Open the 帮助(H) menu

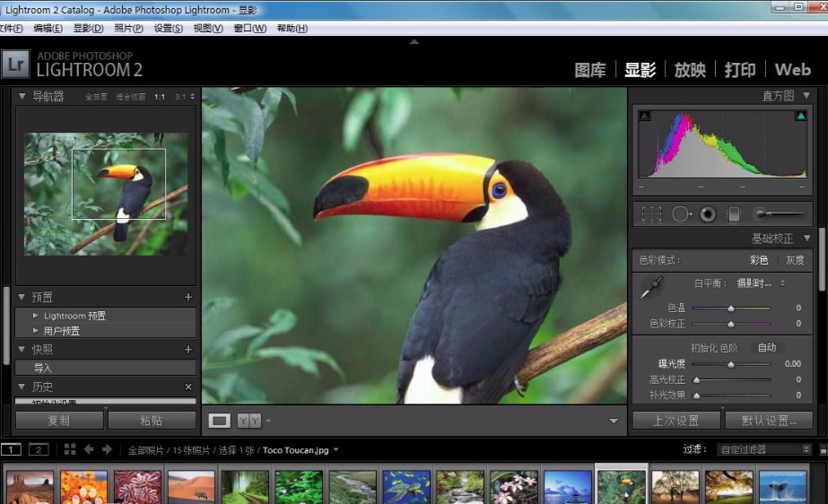click(292, 28)
